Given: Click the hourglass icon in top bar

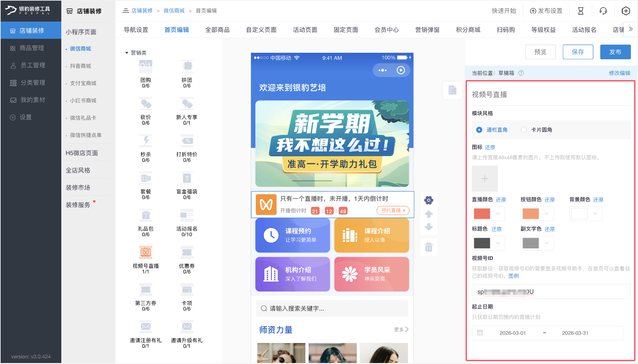Looking at the screenshot, I should pyautogui.click(x=581, y=11).
